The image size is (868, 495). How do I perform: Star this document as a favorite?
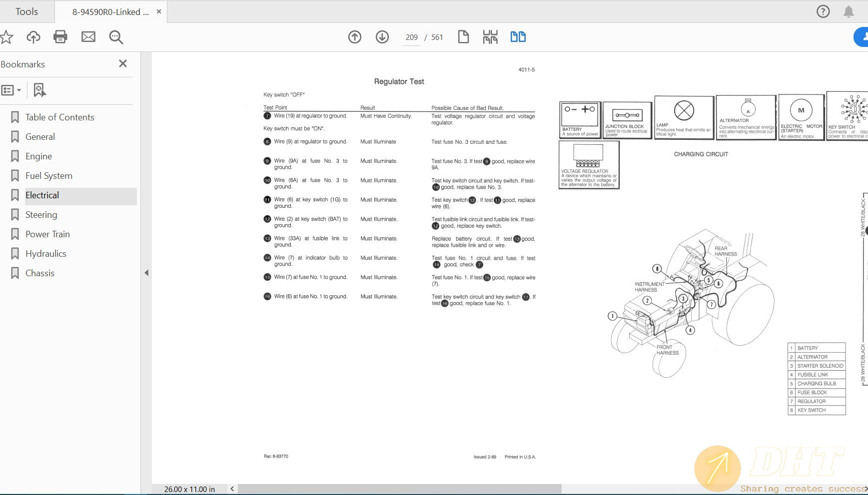[x=6, y=36]
